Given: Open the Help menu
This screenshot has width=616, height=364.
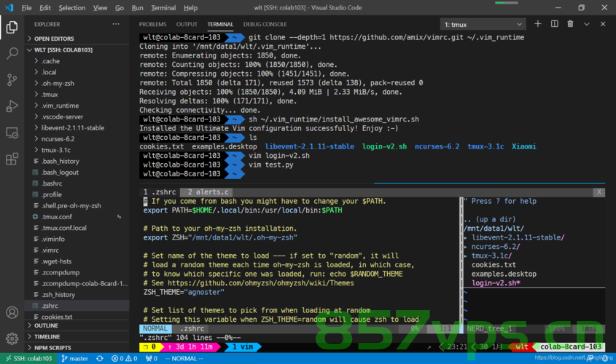Looking at the screenshot, I should (x=190, y=7).
